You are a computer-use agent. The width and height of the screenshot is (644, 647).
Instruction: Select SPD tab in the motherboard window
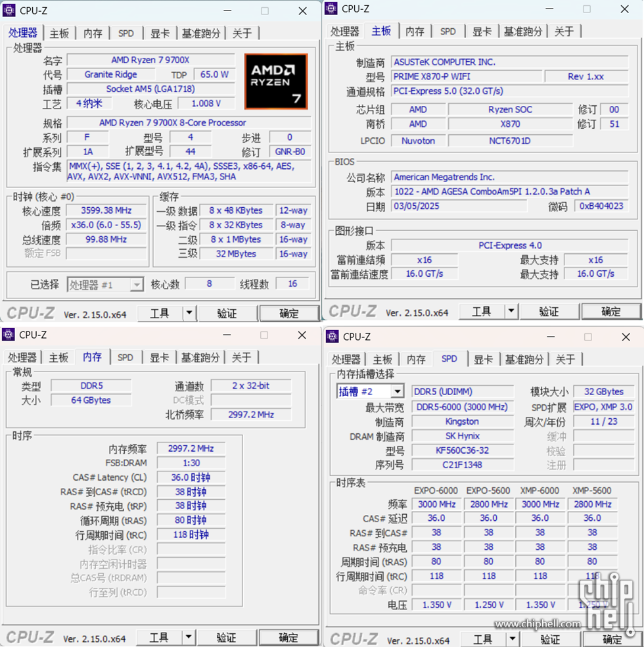[x=448, y=32]
